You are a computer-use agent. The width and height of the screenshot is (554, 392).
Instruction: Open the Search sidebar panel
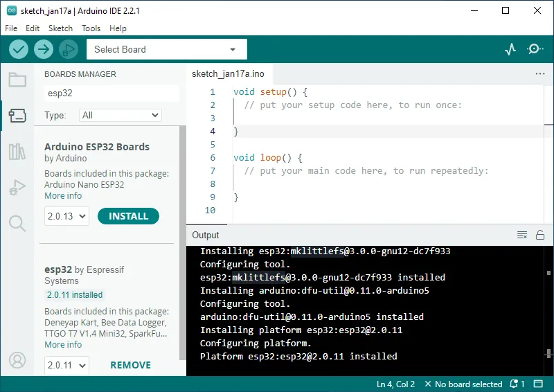click(17, 224)
